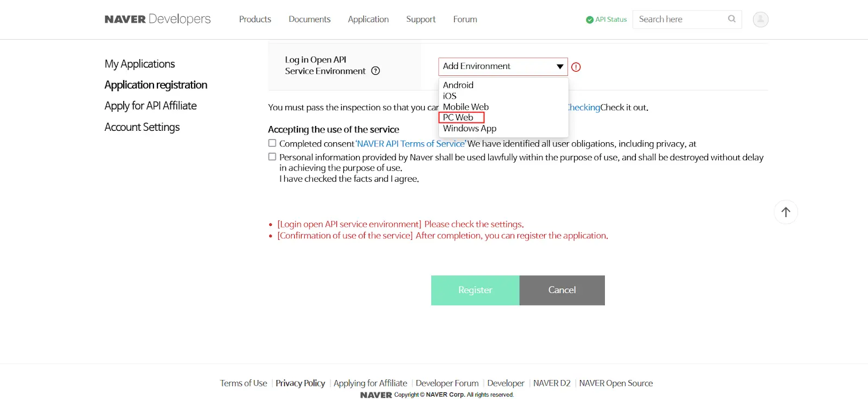The image size is (868, 399).
Task: Select Android from the environment list
Action: tap(458, 85)
